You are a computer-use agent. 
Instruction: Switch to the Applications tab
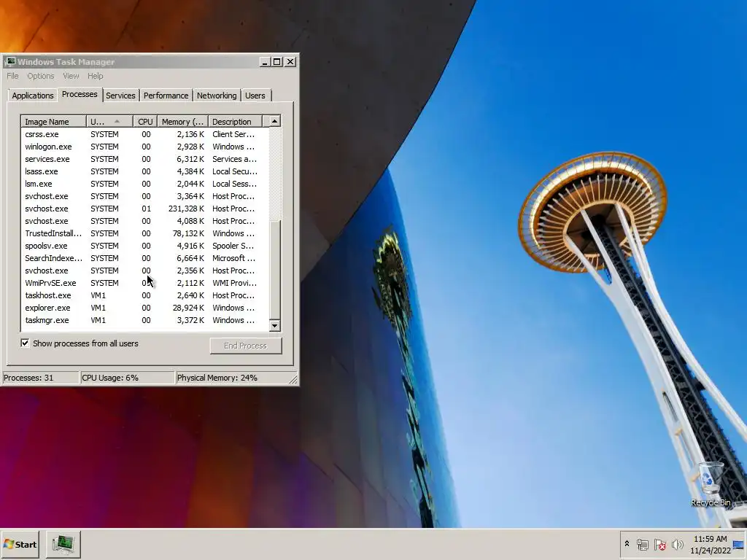pos(32,96)
